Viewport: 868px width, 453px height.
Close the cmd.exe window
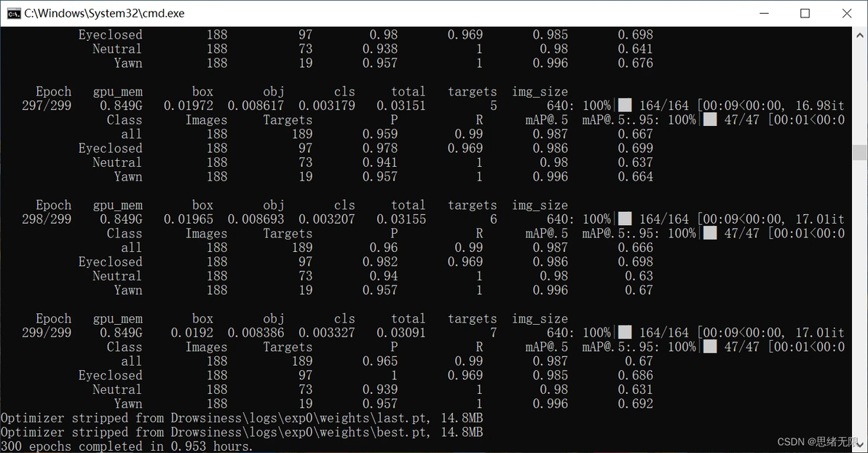[x=846, y=13]
